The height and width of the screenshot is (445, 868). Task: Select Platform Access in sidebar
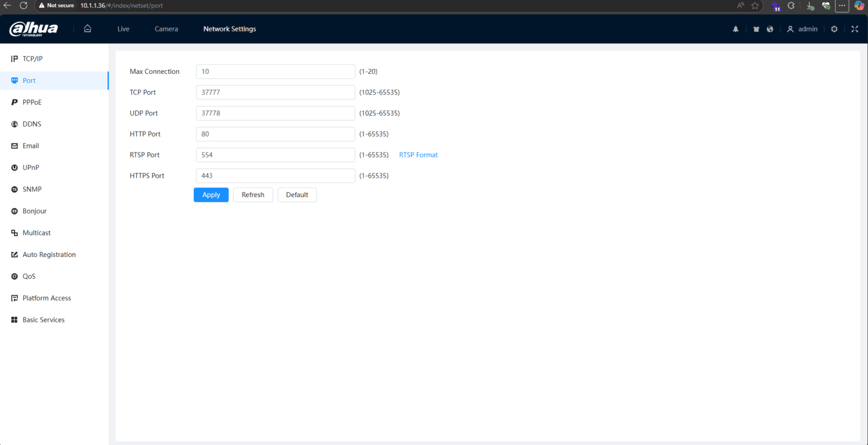(46, 298)
